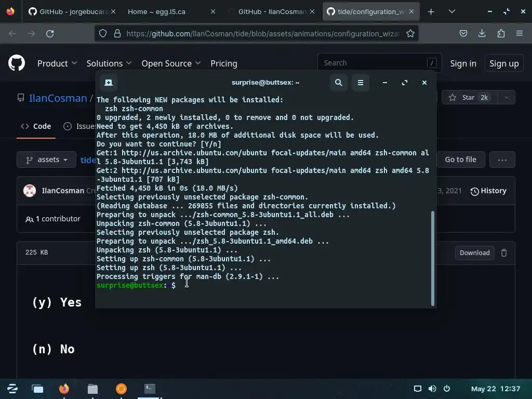Open a new browser tab

(431, 12)
